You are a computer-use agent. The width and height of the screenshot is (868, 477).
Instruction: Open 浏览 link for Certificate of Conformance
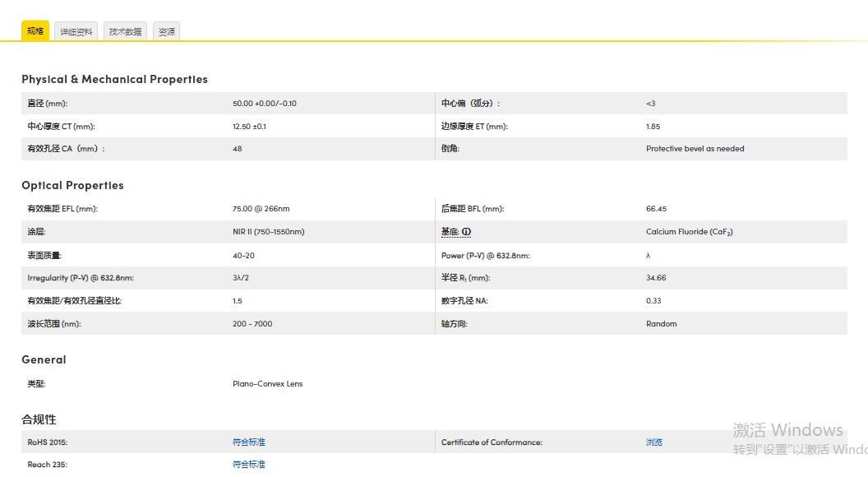[653, 442]
